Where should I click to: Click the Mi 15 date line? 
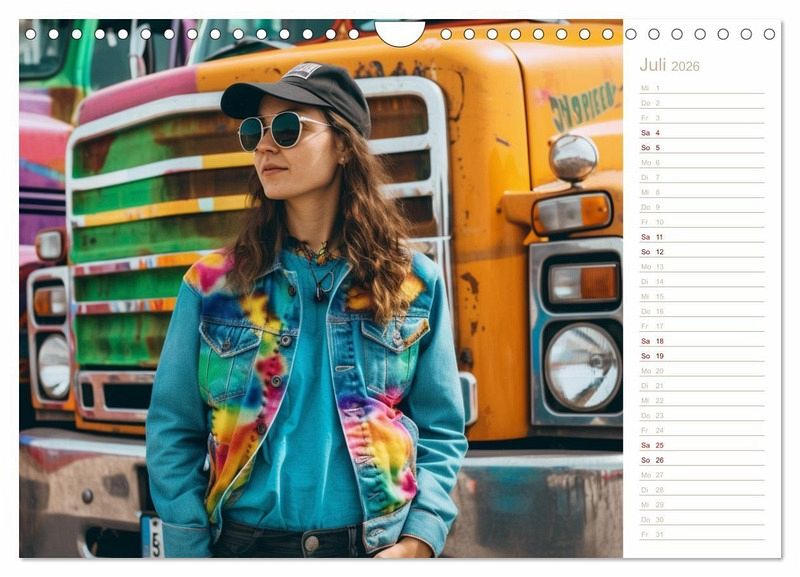pyautogui.click(x=701, y=296)
